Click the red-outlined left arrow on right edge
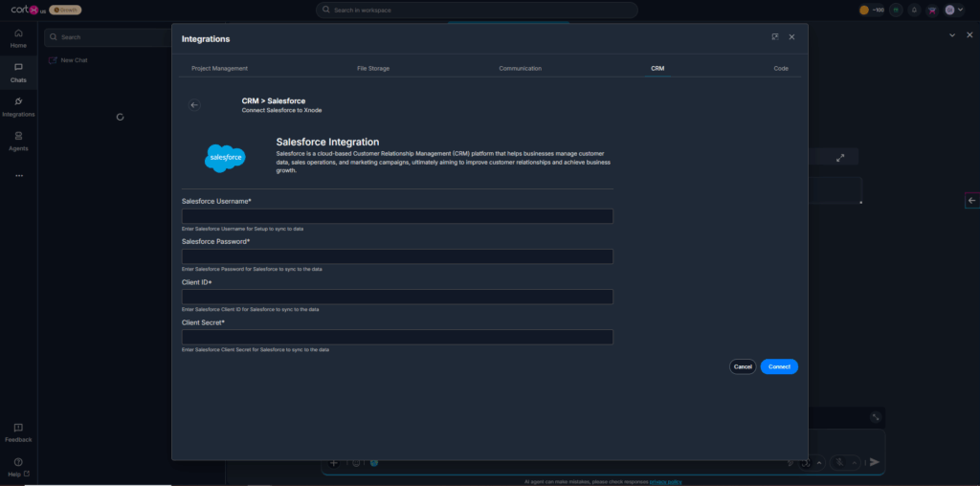 point(972,201)
